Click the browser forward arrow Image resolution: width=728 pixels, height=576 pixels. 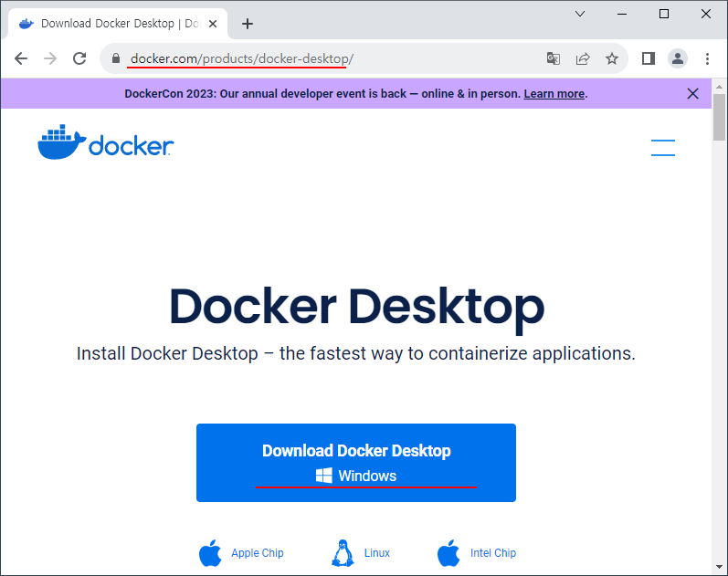pos(50,58)
